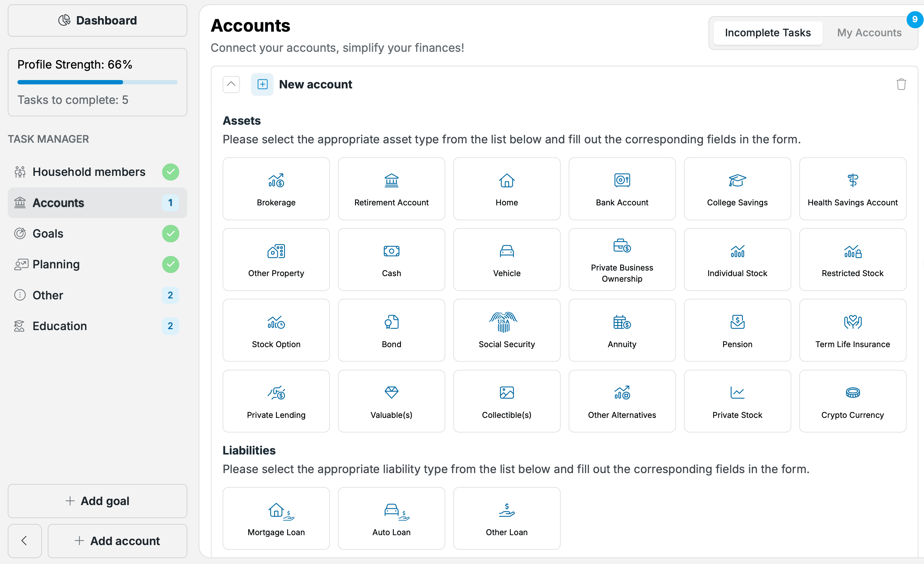The height and width of the screenshot is (564, 924).
Task: Select the Health Savings Account option
Action: pos(852,188)
